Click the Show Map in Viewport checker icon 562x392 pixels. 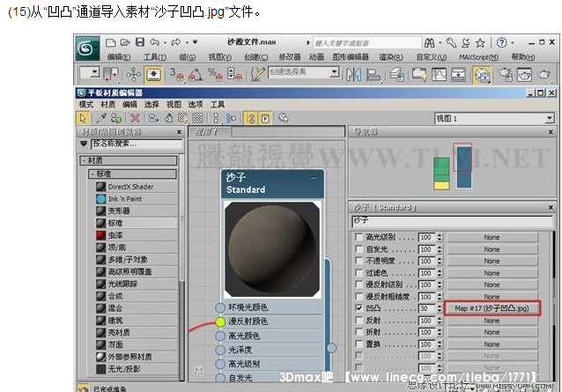[198, 118]
